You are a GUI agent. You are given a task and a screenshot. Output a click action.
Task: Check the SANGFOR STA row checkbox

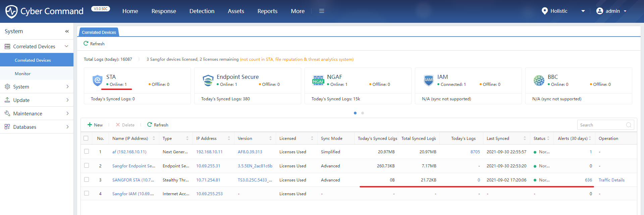87,179
